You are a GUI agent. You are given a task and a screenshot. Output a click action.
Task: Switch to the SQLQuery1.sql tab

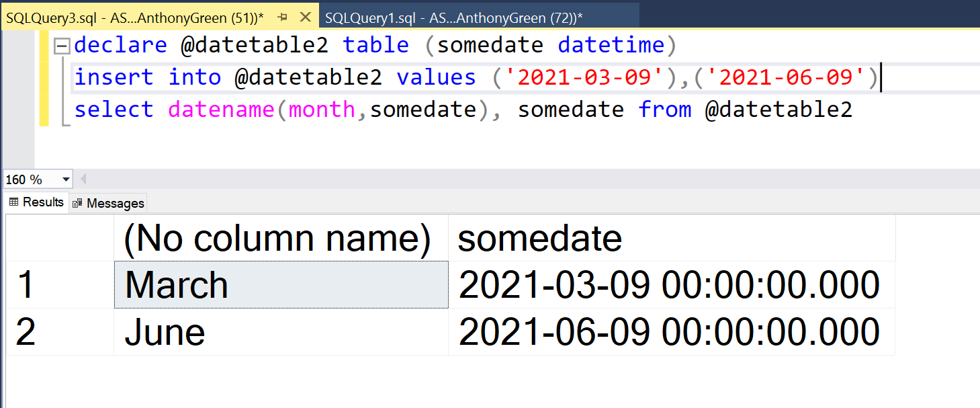pyautogui.click(x=453, y=18)
